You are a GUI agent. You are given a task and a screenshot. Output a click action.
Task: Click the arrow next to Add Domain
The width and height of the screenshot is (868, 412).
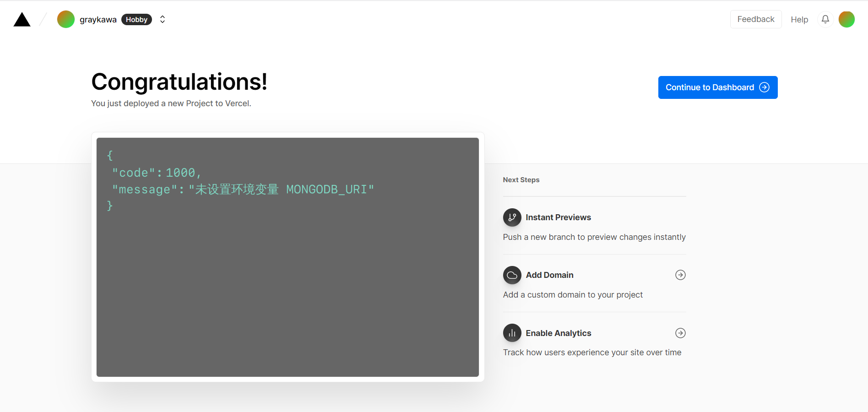(x=680, y=275)
